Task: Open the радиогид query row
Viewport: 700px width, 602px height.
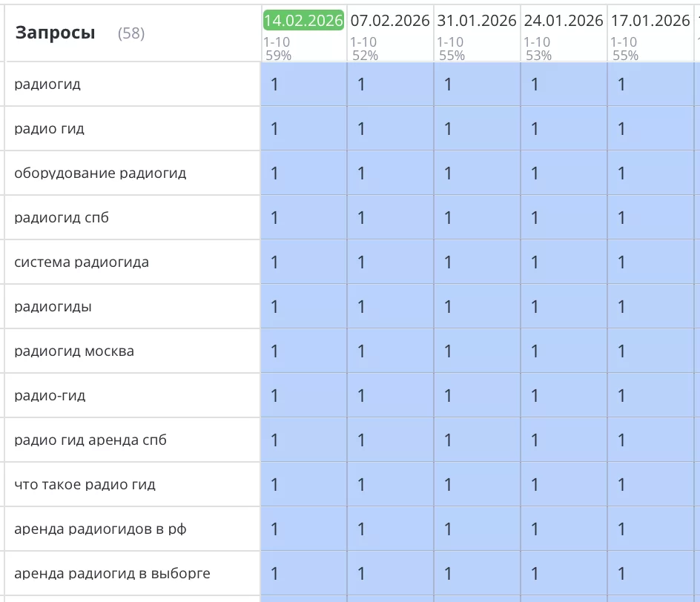Action: point(47,85)
